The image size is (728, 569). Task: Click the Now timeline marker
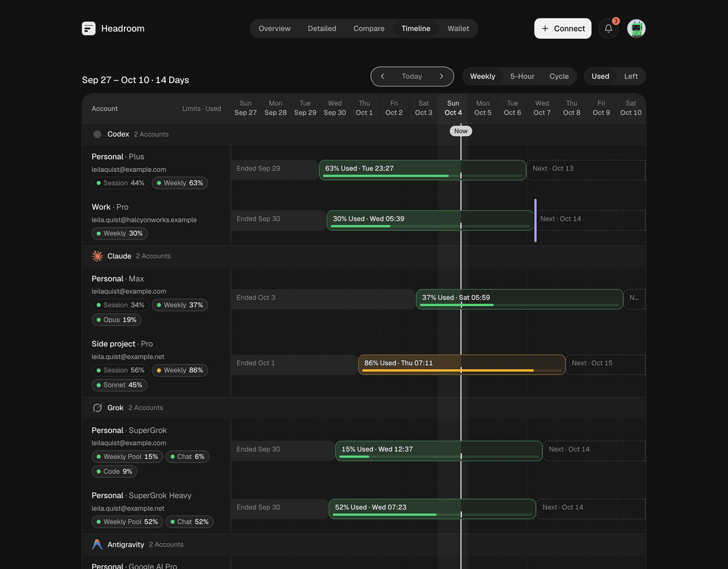(461, 131)
